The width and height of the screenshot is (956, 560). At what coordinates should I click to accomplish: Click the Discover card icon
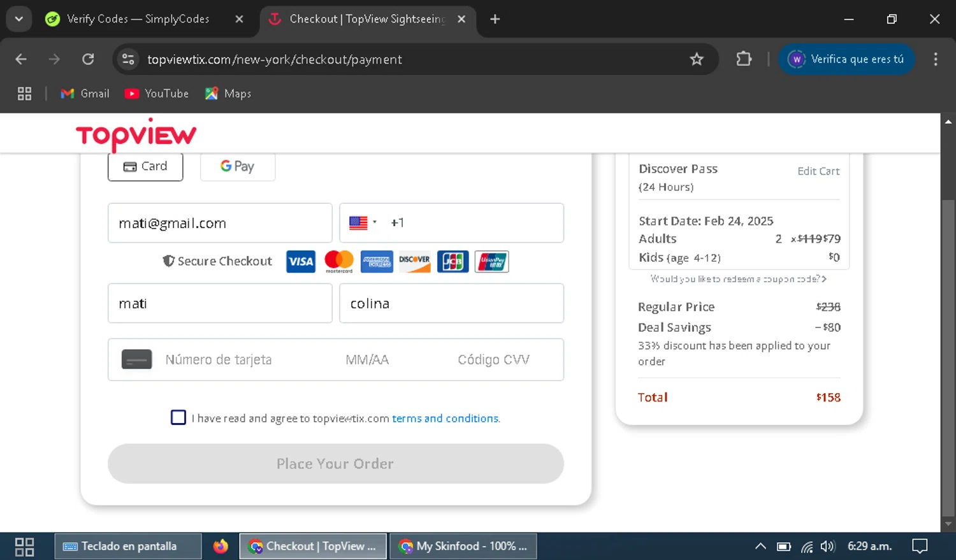point(415,261)
